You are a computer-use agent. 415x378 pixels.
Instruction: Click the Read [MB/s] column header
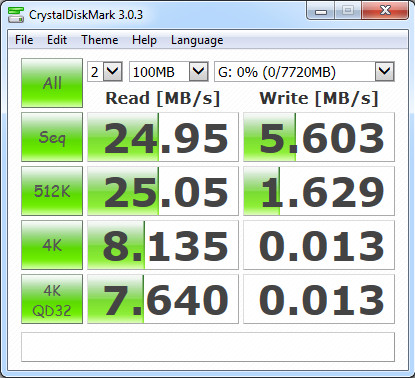[163, 98]
